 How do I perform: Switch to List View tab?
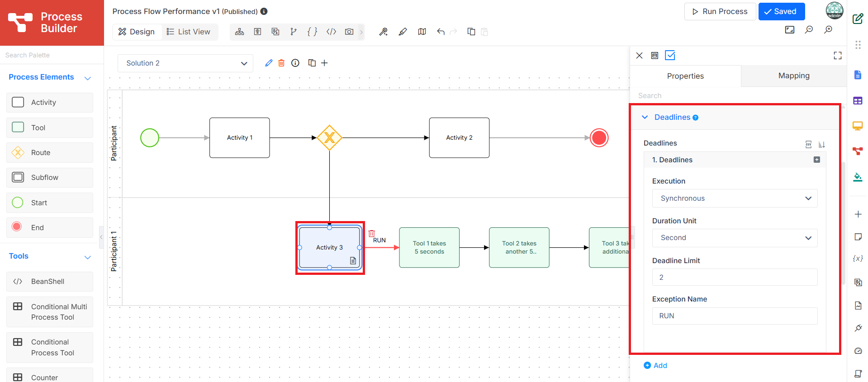point(189,32)
